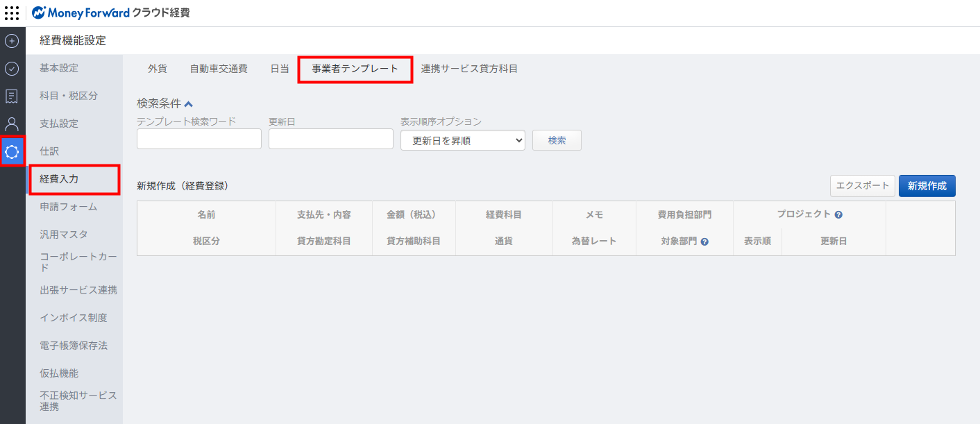The height and width of the screenshot is (424, 980).
Task: Click the person icon in sidebar
Action: [x=12, y=124]
